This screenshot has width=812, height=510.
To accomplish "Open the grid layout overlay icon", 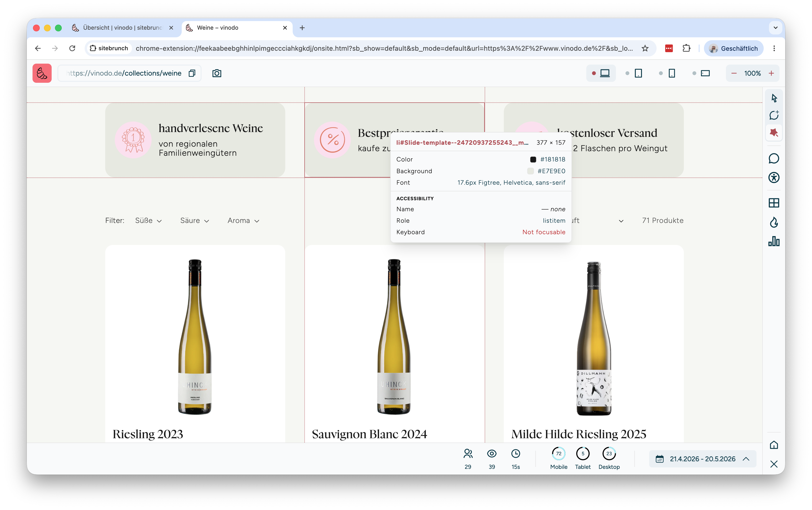I will tap(774, 203).
